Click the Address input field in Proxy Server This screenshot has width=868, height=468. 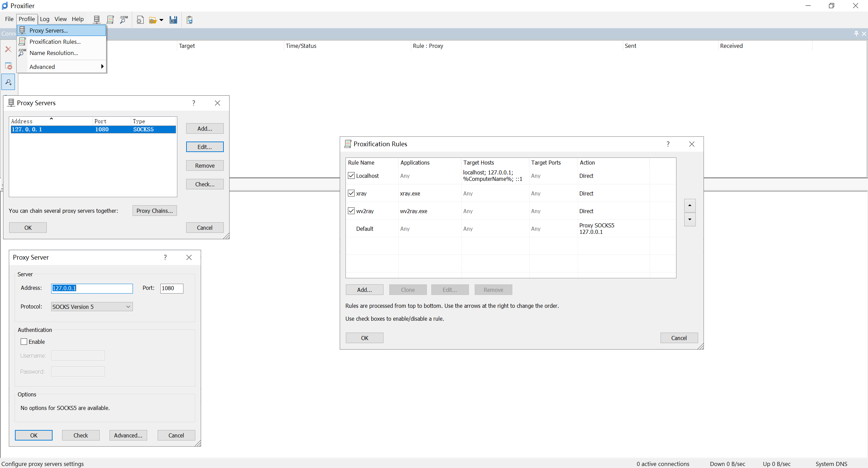pyautogui.click(x=92, y=287)
